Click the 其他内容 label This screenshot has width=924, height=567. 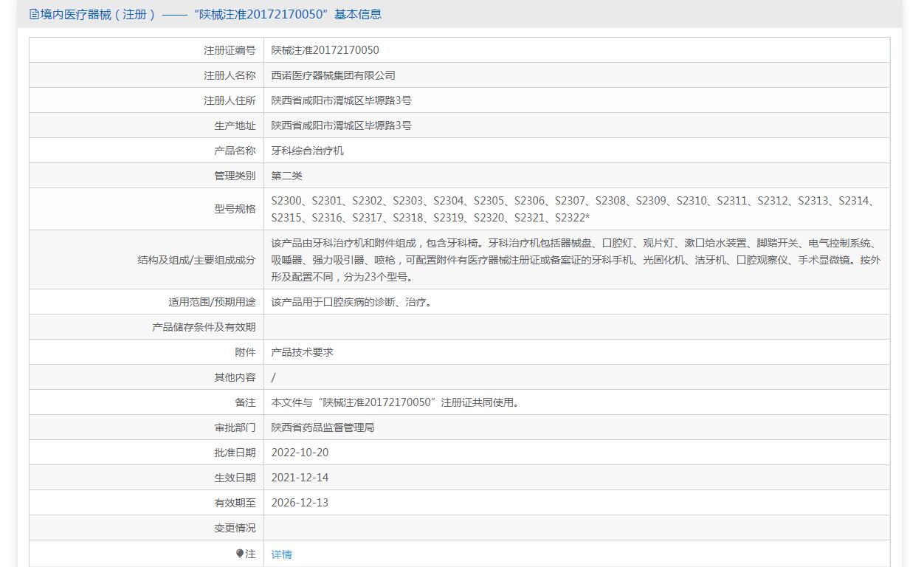[x=235, y=377]
